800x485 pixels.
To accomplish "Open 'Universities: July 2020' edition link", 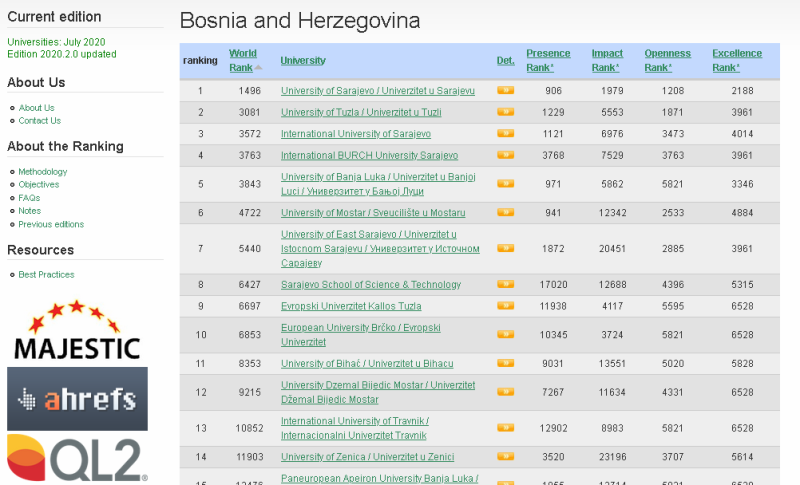I will coord(56,42).
